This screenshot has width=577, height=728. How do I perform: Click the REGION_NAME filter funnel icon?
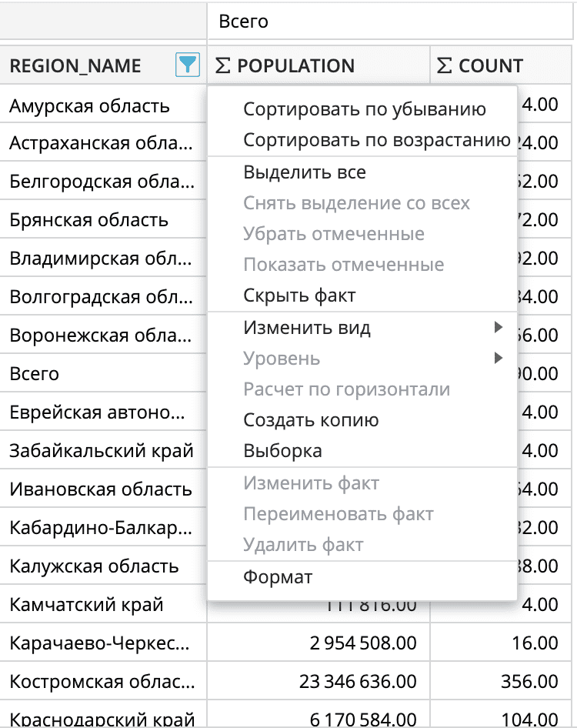point(187,65)
